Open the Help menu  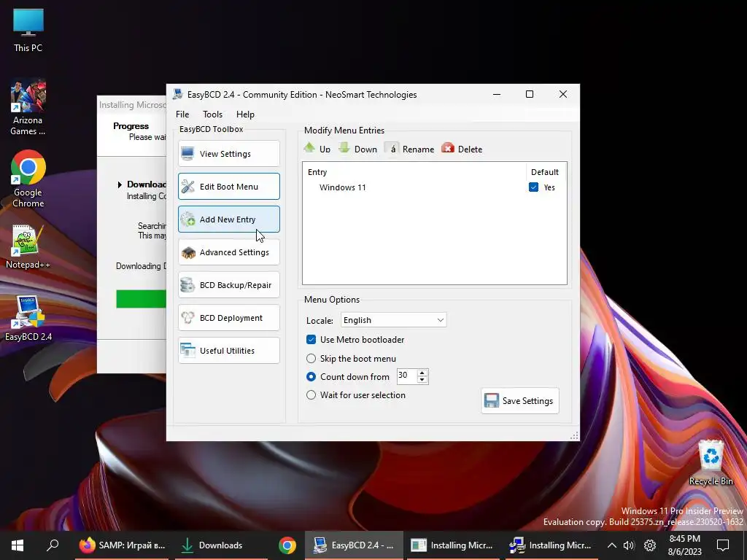pos(245,114)
